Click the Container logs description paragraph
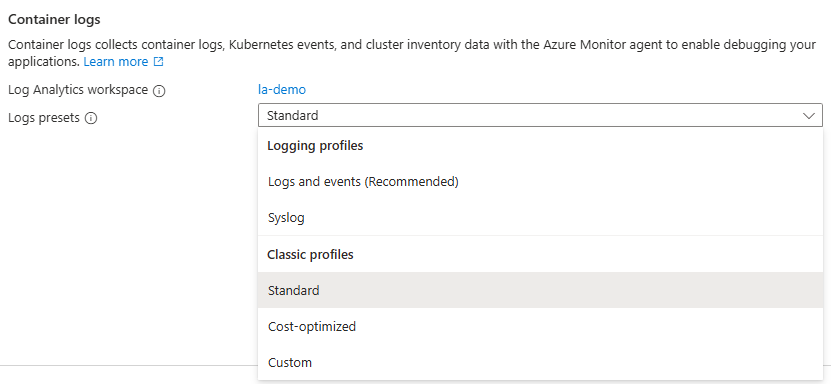Screen dimensions: 831x384 [x=412, y=53]
